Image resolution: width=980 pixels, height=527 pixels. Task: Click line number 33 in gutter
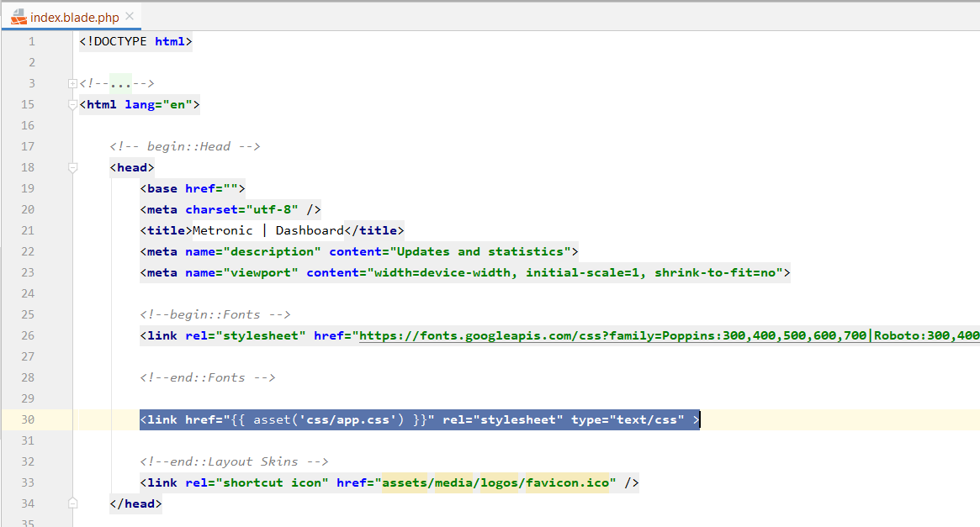click(x=28, y=482)
